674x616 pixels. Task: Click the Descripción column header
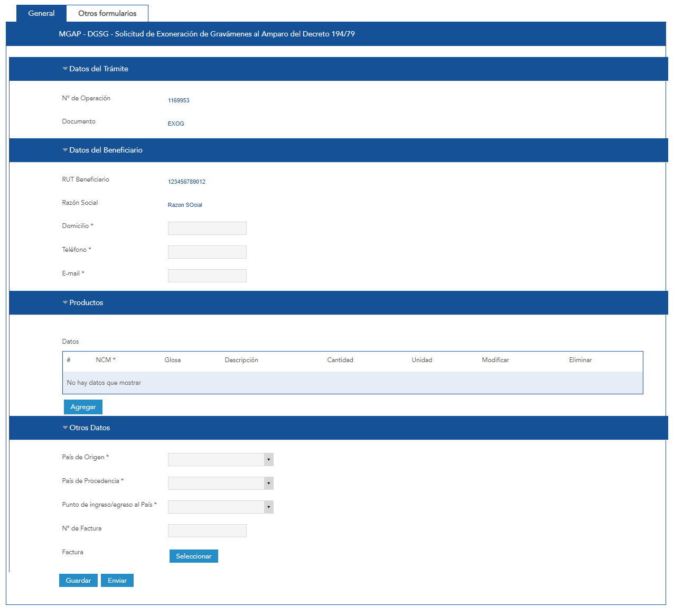tap(241, 360)
